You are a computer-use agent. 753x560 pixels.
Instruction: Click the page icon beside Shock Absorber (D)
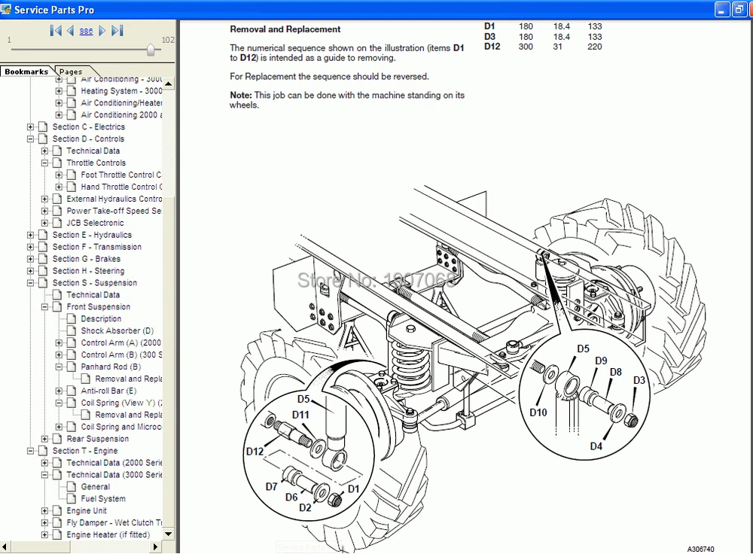[72, 331]
